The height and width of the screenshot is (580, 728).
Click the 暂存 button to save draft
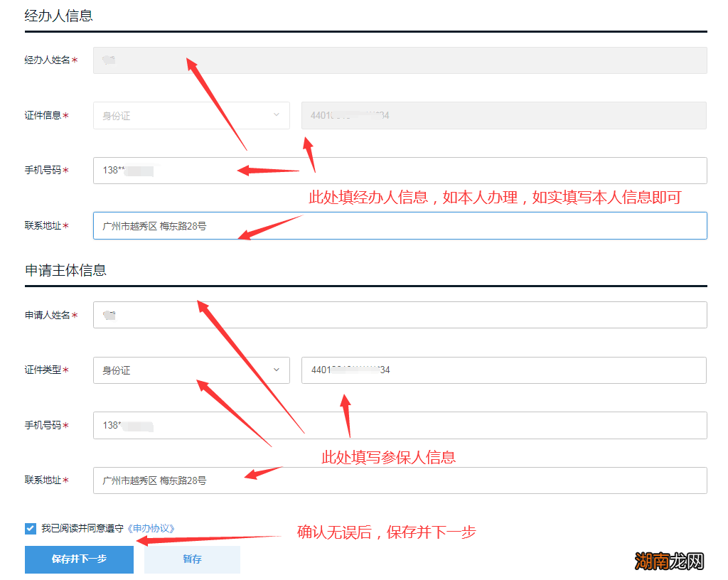pos(192,559)
